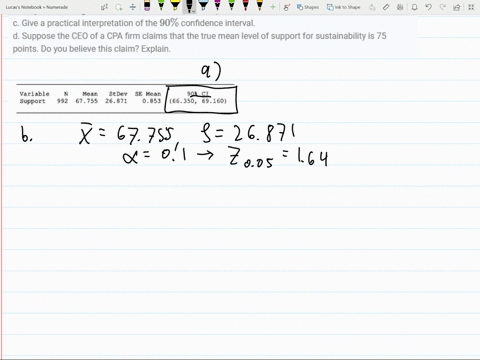Open the Share icon
480x360 pixels.
[x=457, y=7]
